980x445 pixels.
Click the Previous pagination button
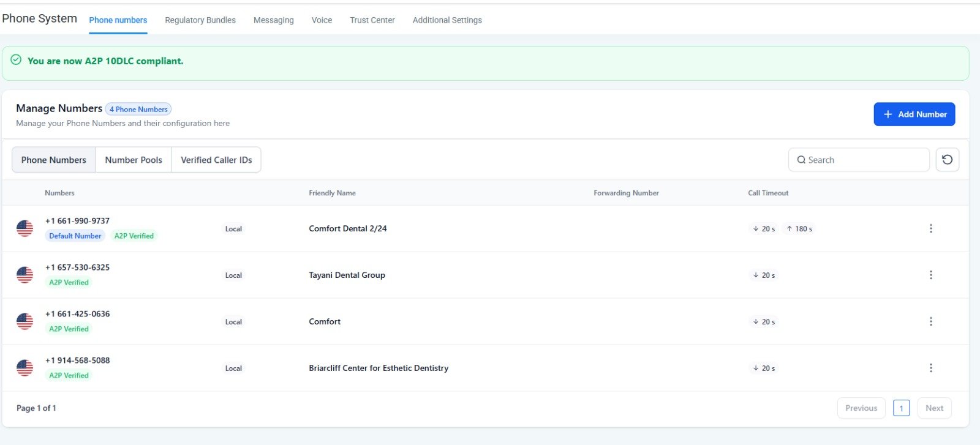pyautogui.click(x=861, y=408)
